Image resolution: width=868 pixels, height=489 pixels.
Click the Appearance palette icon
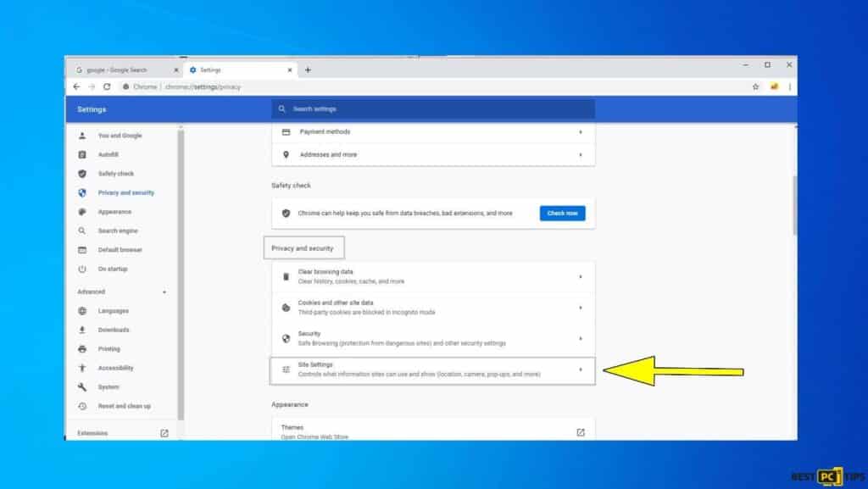[82, 212]
